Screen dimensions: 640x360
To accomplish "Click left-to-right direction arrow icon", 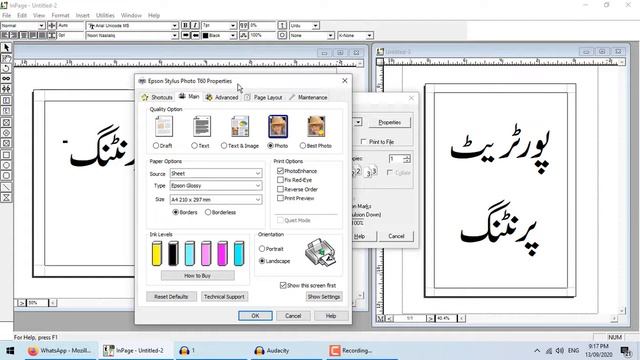I will [185, 36].
